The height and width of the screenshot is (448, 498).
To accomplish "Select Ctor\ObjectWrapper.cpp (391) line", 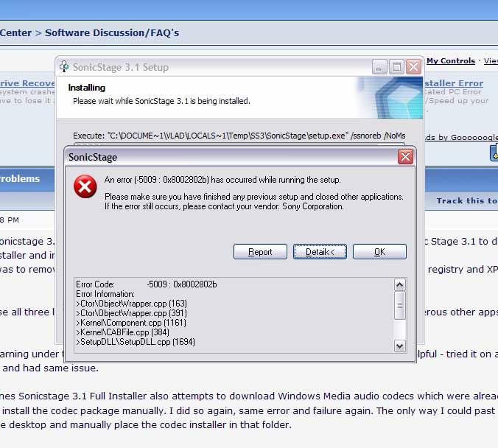I will coord(131,313).
